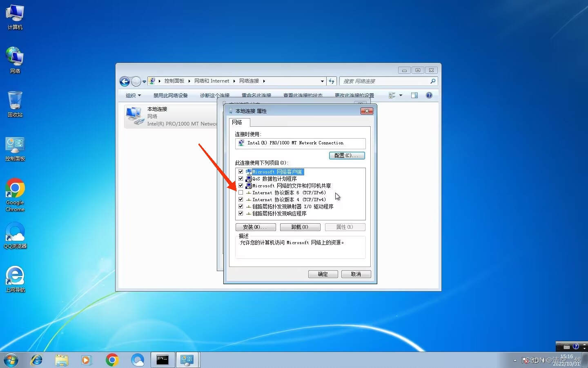
Task: Select the 本地连接 network adapter item
Action: click(x=171, y=116)
